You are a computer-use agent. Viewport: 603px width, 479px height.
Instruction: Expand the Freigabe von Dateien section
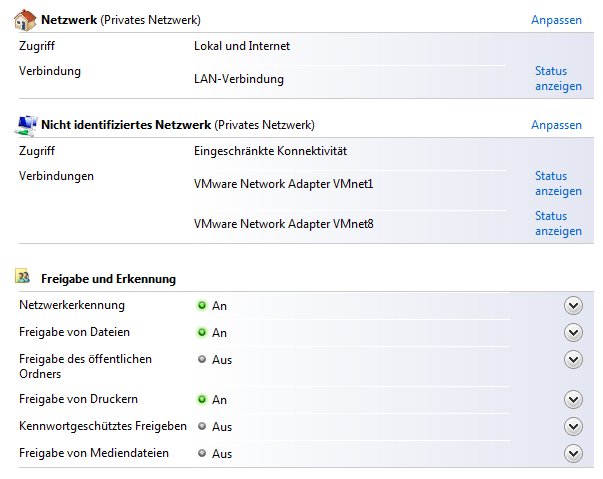[x=573, y=333]
